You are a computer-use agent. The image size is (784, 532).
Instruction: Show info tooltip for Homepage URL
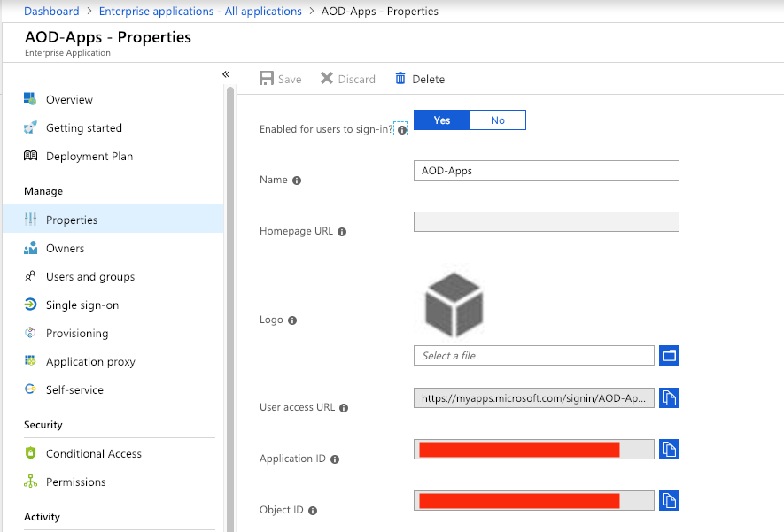click(342, 232)
